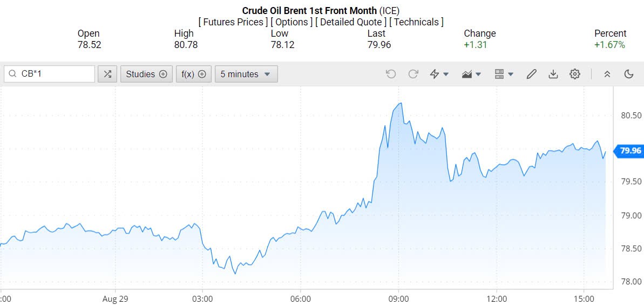Click the f(x) add function button
The image size is (644, 305).
[193, 74]
